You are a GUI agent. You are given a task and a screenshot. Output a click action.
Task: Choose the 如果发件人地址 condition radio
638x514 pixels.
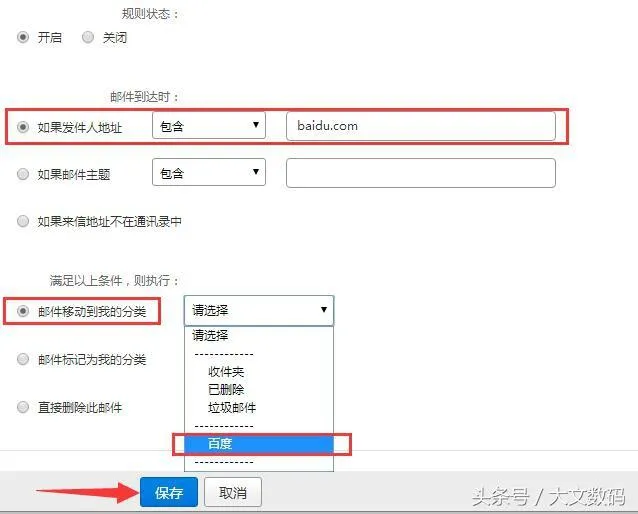pos(23,127)
